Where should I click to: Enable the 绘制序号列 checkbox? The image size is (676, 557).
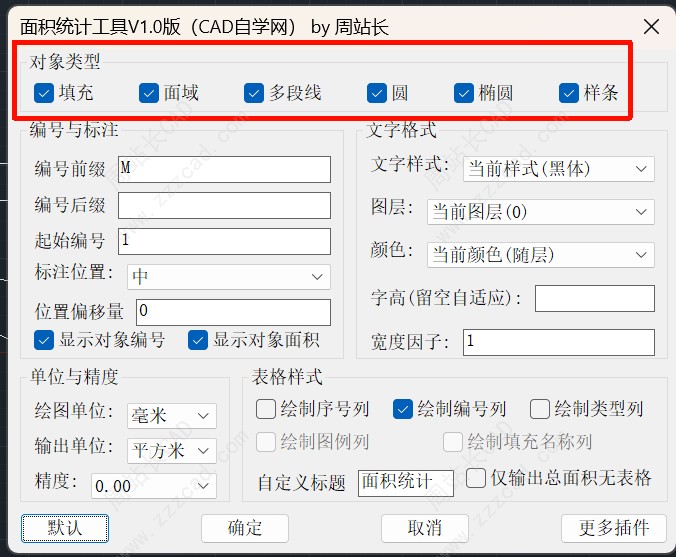[x=266, y=408]
